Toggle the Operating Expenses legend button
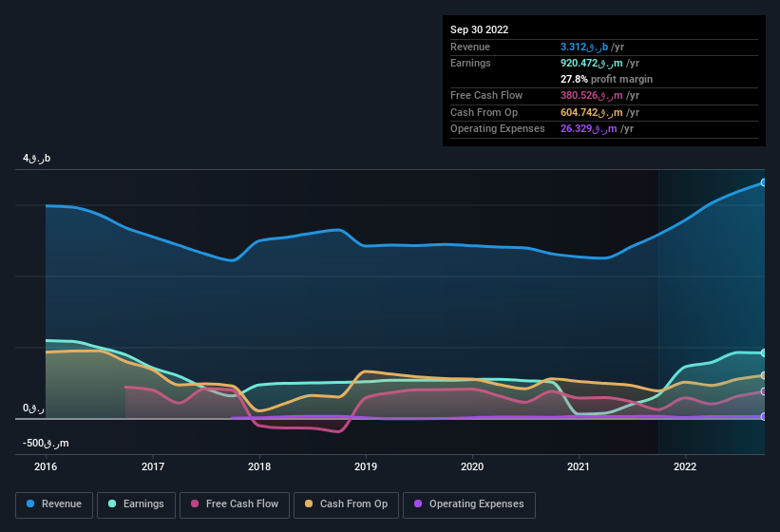Viewport: 780px width, 532px height. (469, 504)
